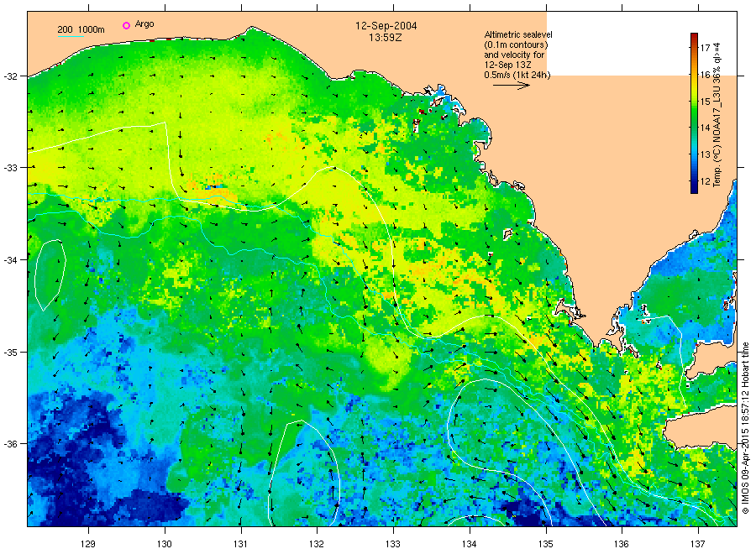Image resolution: width=756 pixels, height=554 pixels.
Task: Click longitude label '137'
Action: point(698,544)
